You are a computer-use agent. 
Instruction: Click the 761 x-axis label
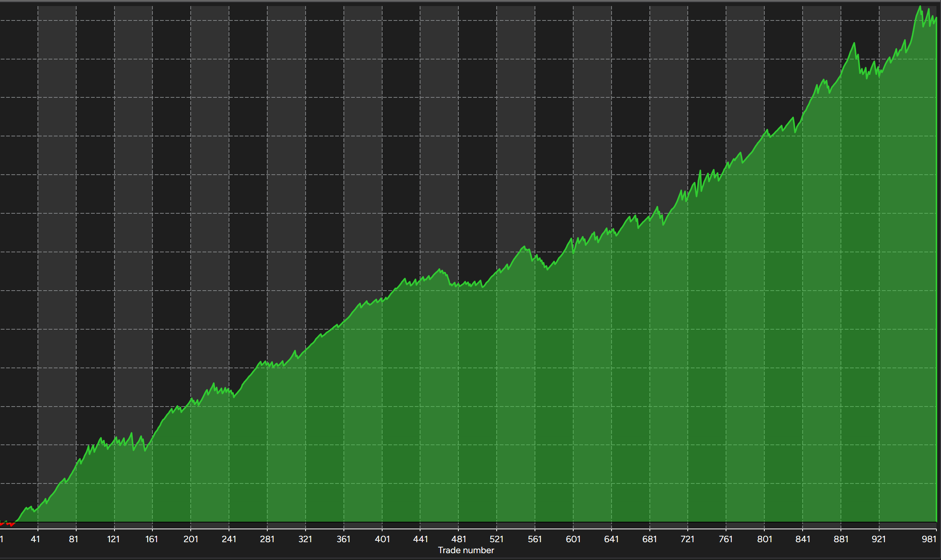pyautogui.click(x=726, y=539)
